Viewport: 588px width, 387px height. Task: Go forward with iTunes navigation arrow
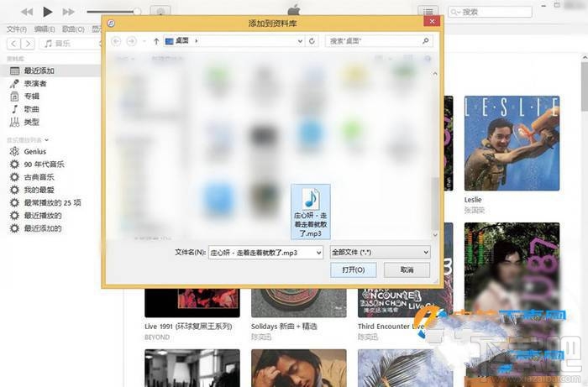pyautogui.click(x=28, y=44)
